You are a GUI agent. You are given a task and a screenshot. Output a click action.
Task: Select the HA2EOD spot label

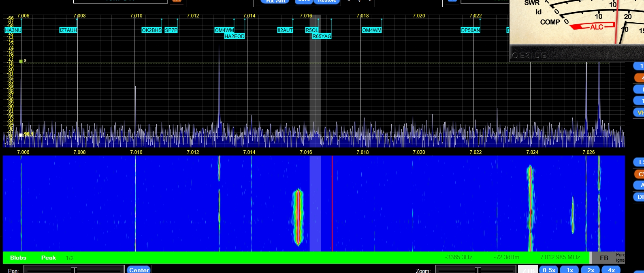point(235,36)
